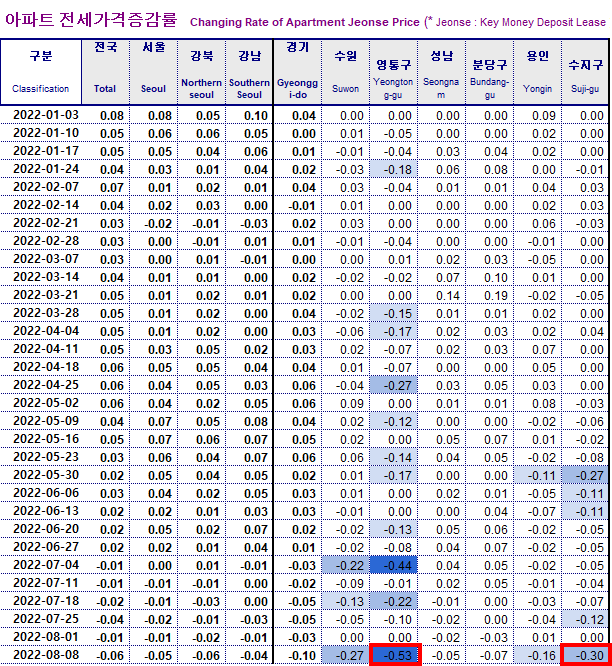Image resolution: width=612 pixels, height=666 pixels.
Task: Select the 경기 Gyeonggi-do column header
Action: [298, 72]
